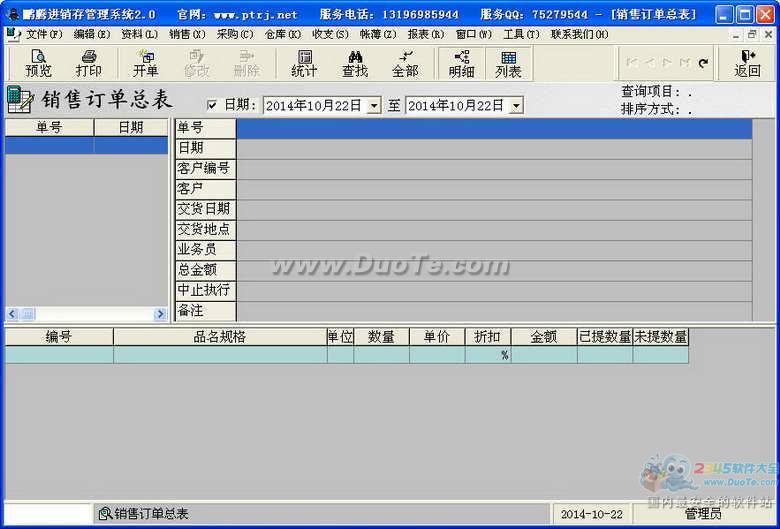Click the 已提数量 column header
The image size is (780, 529).
tap(605, 337)
